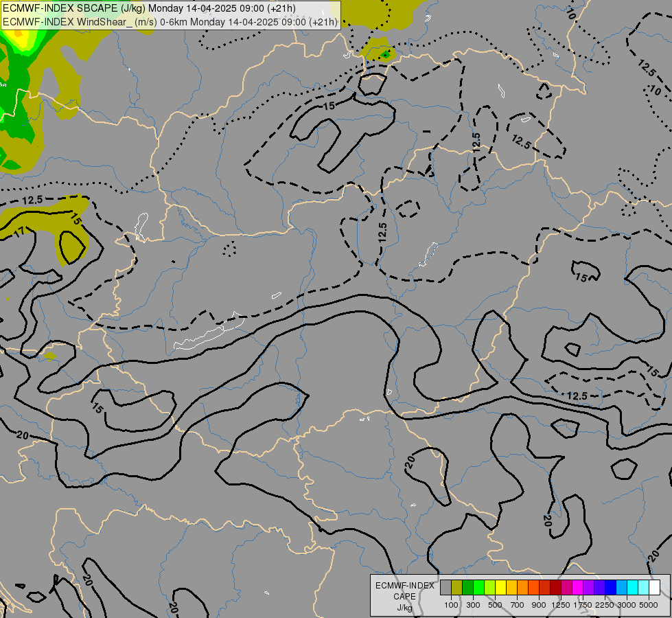
Task: Click the legend value 700
Action: [518, 605]
